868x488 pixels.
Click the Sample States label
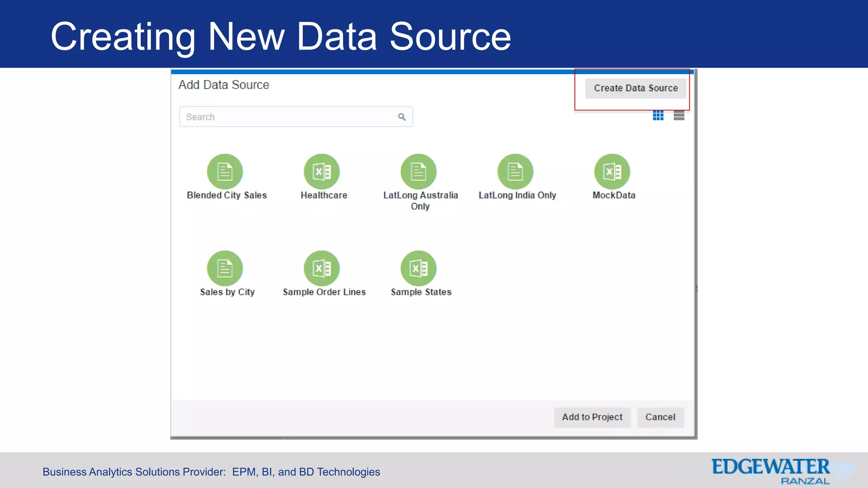point(421,292)
